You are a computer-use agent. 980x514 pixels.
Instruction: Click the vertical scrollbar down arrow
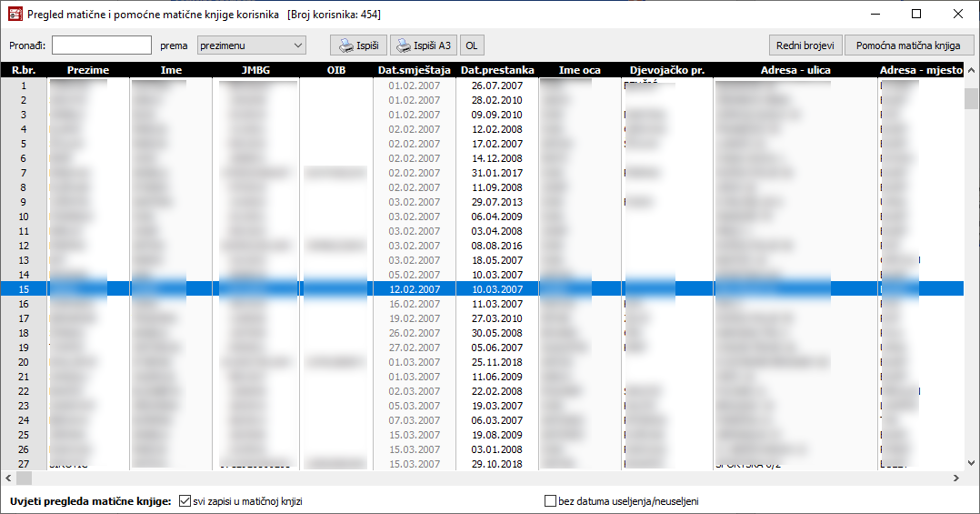971,463
